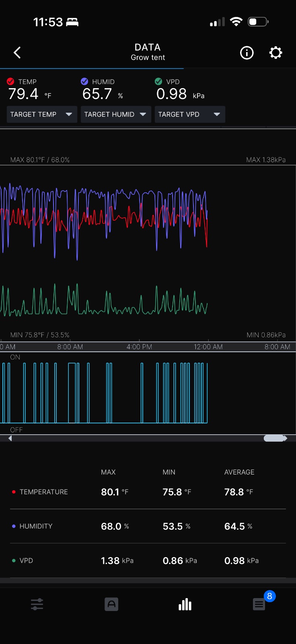
Task: Tap the VPD row label in table
Action: (26, 561)
